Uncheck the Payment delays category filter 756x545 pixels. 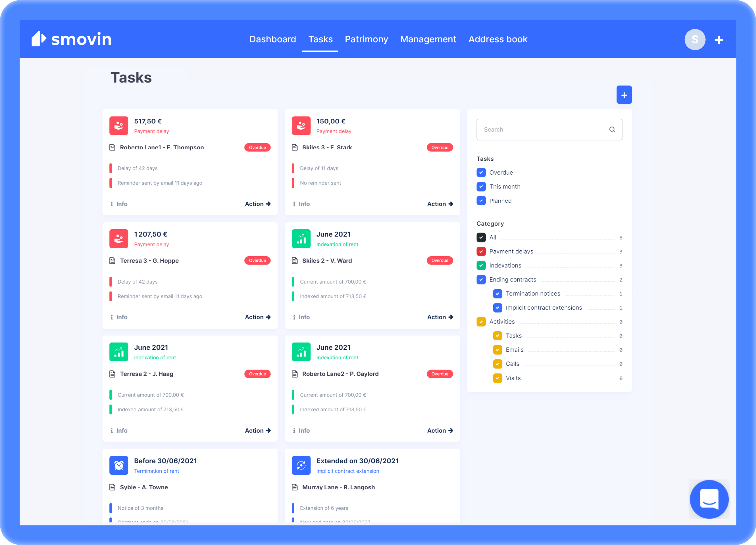point(481,251)
